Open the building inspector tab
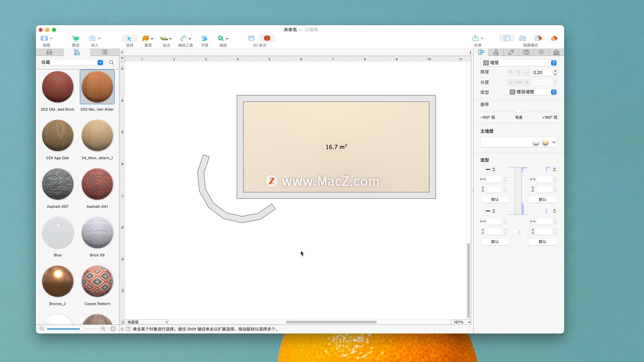 (556, 52)
